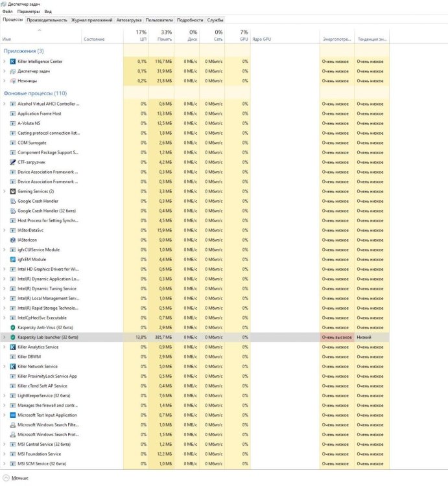Expand the Killer Network Service row
448x486 pixels.
tap(5, 366)
